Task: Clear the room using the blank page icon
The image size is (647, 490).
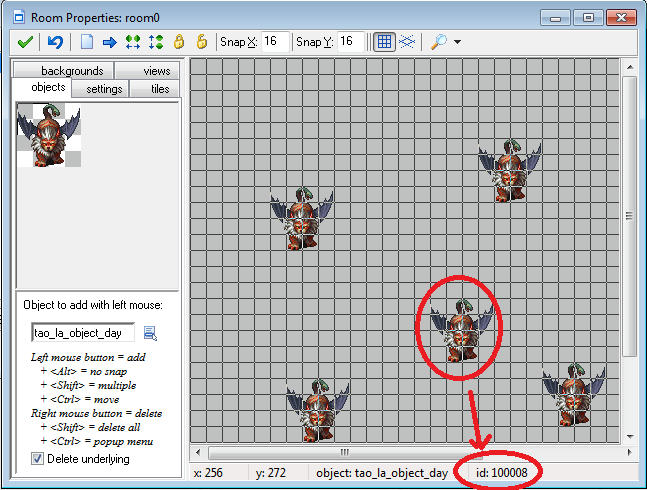Action: (87, 42)
